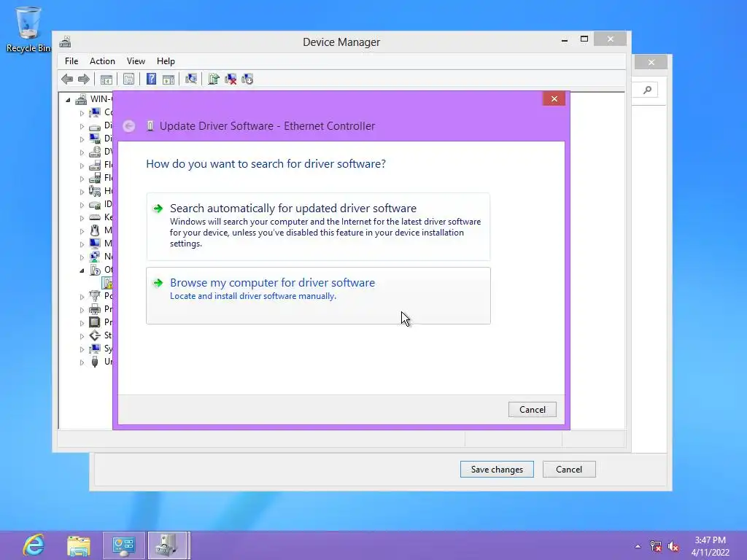Select the Other devices question-mark icon
Image resolution: width=747 pixels, height=560 pixels.
tap(95, 270)
